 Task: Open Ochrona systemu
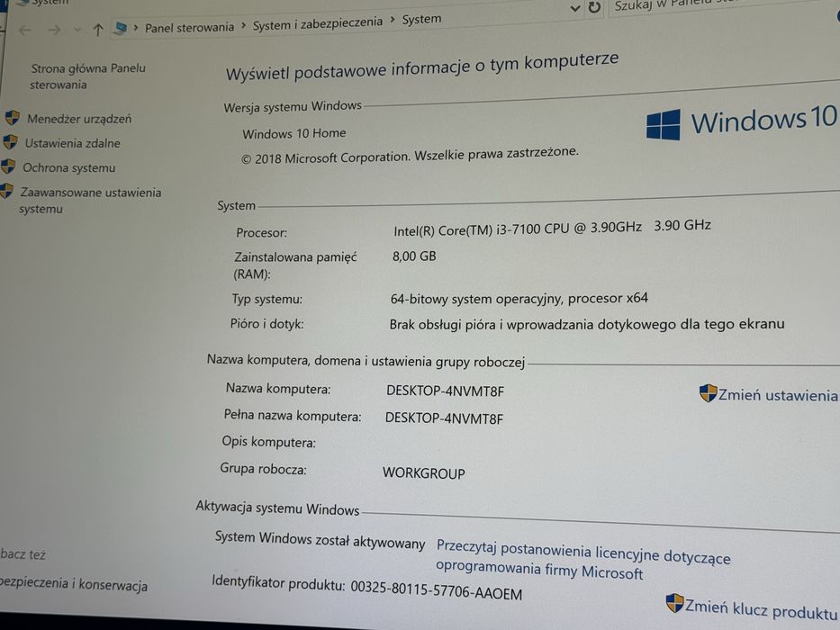[x=69, y=167]
